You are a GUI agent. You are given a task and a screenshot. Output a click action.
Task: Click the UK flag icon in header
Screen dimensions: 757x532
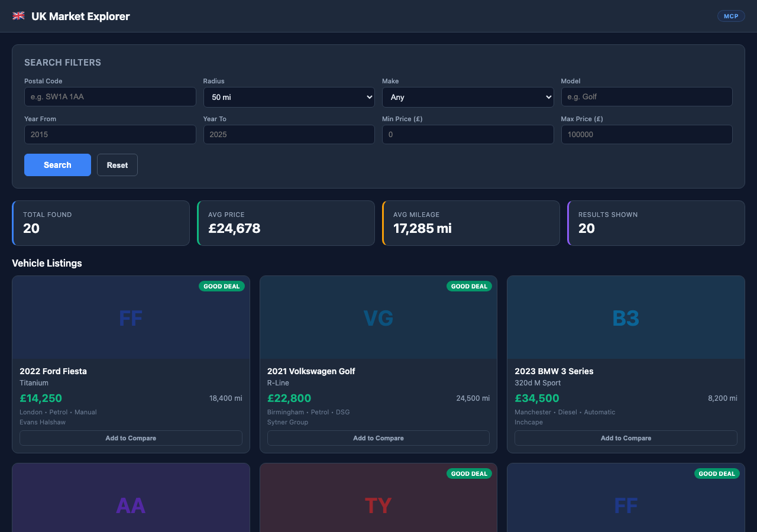18,16
